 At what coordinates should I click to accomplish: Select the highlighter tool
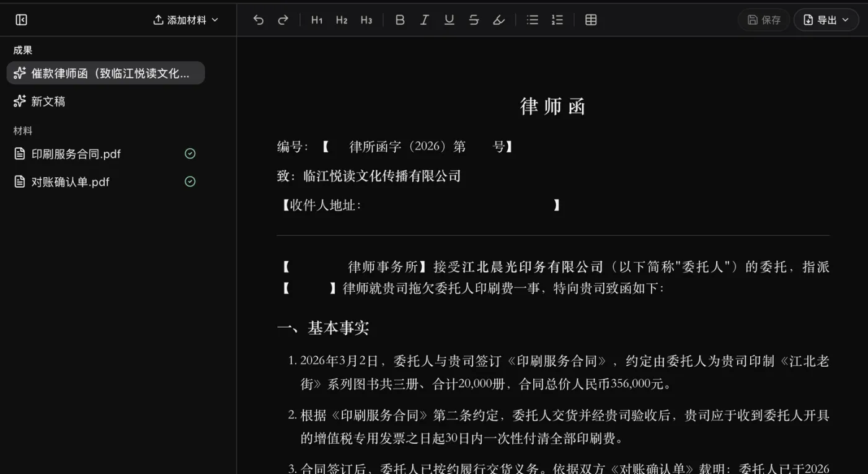click(x=499, y=20)
